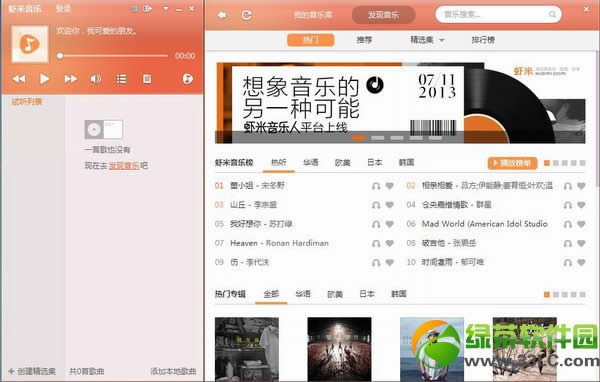Click 添加本地歌曲 to add local songs
The image size is (600, 382).
point(173,371)
